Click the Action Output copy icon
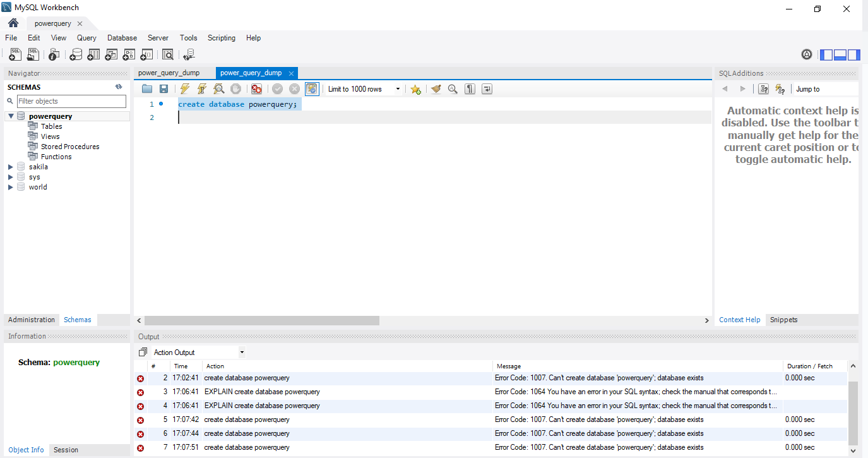The height and width of the screenshot is (458, 868). (143, 352)
